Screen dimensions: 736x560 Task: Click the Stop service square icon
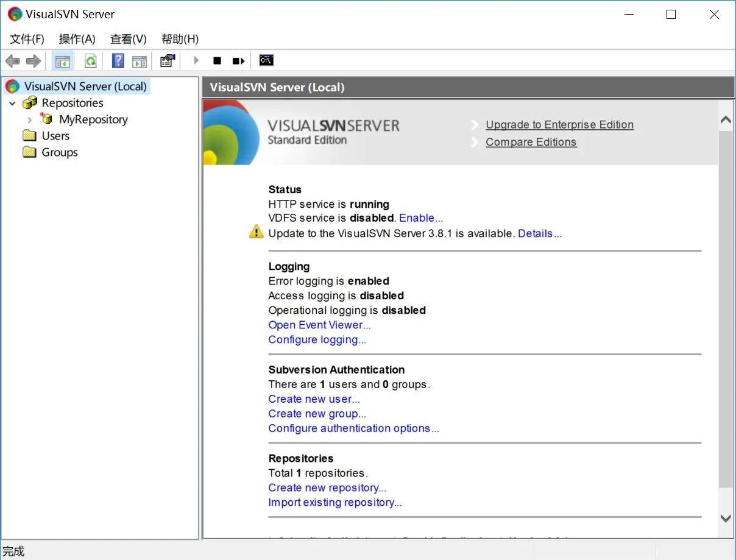(217, 61)
